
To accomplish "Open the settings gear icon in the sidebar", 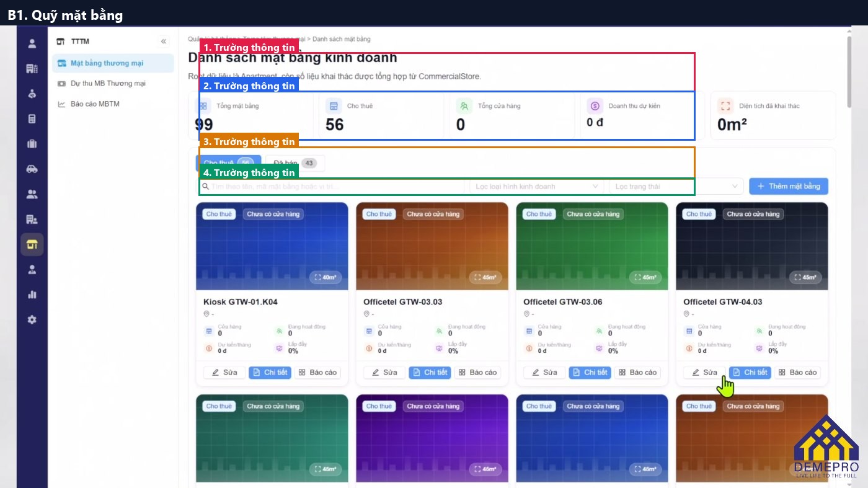I will (x=32, y=319).
